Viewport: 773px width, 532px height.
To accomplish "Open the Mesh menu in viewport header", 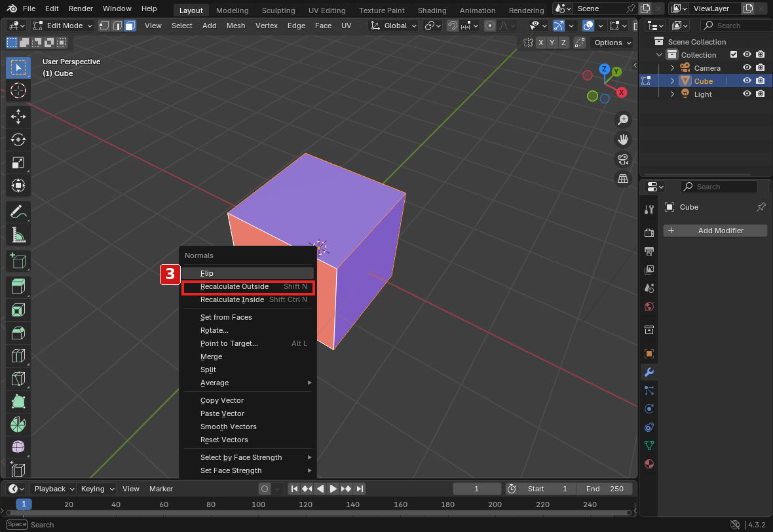I will coord(236,26).
